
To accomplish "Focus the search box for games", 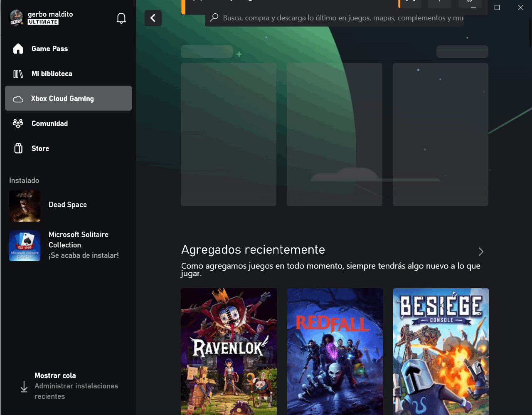I will tap(335, 18).
